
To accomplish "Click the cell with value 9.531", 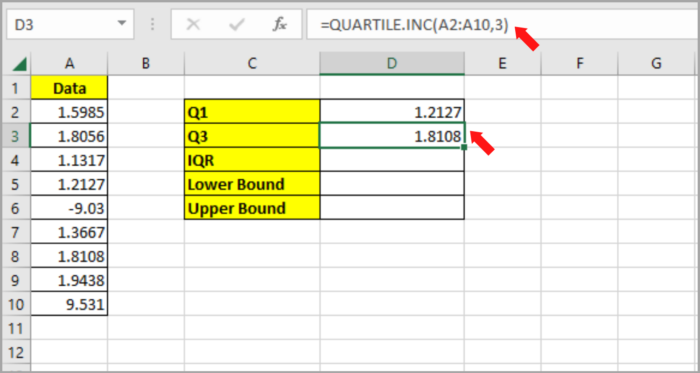I will pos(69,305).
